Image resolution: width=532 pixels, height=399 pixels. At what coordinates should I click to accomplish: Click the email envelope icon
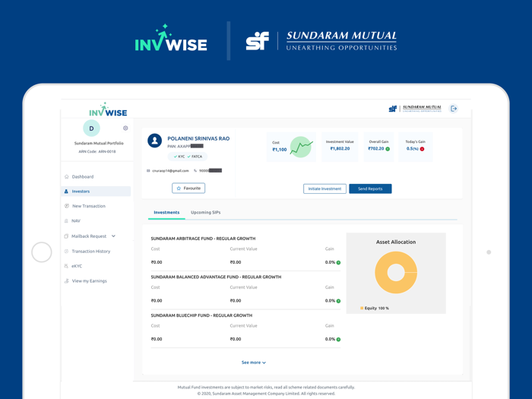pyautogui.click(x=148, y=171)
